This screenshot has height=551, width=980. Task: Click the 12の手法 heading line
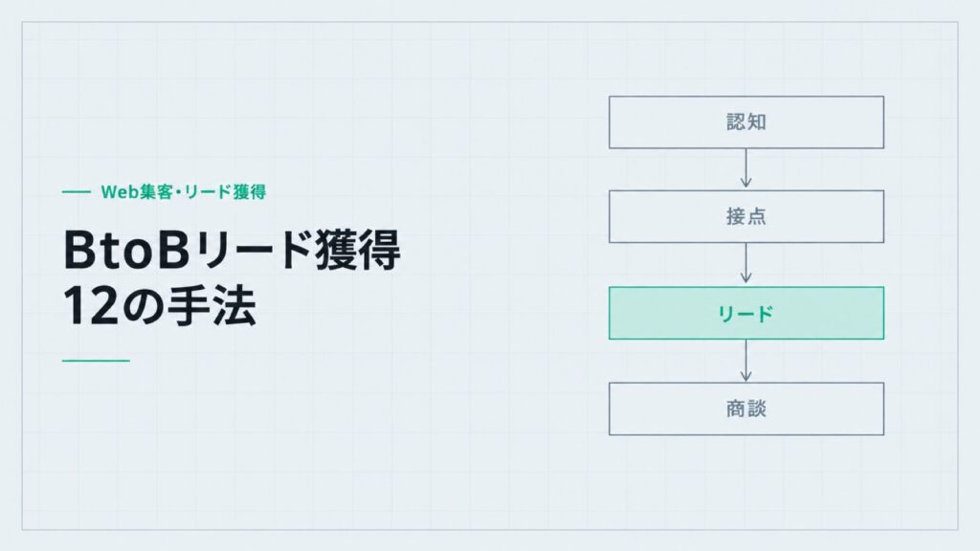(x=160, y=306)
